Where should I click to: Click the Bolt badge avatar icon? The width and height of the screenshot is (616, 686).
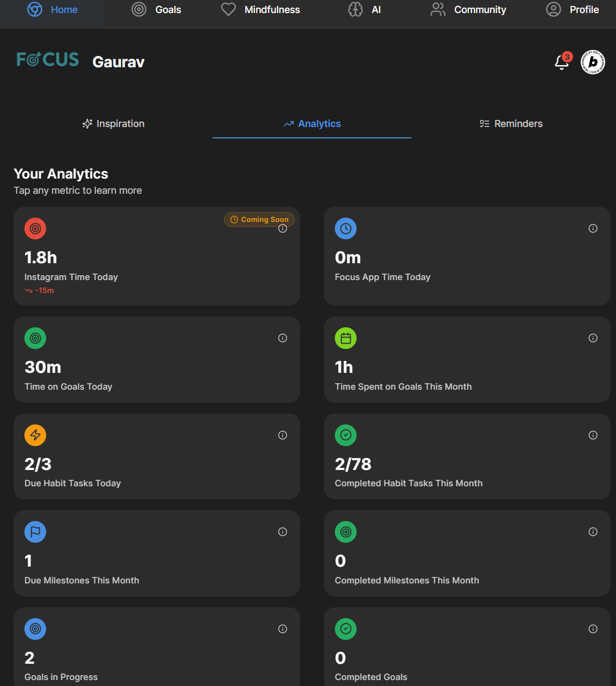click(x=593, y=62)
